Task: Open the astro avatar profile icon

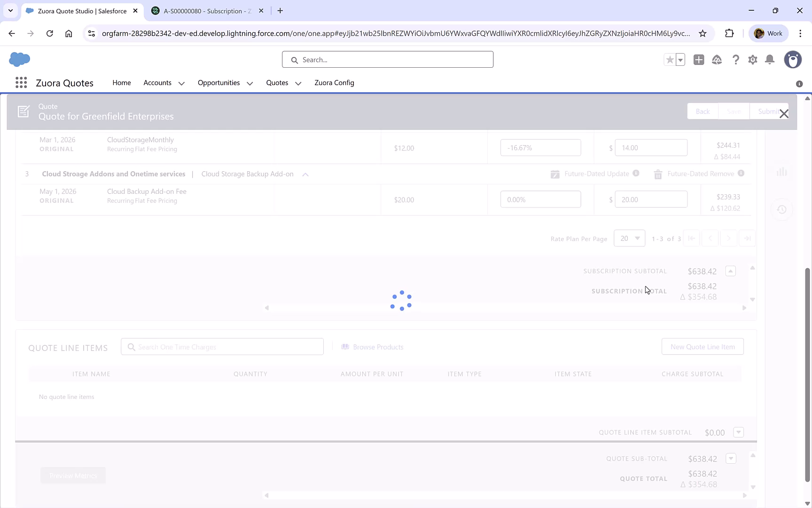Action: tap(793, 60)
